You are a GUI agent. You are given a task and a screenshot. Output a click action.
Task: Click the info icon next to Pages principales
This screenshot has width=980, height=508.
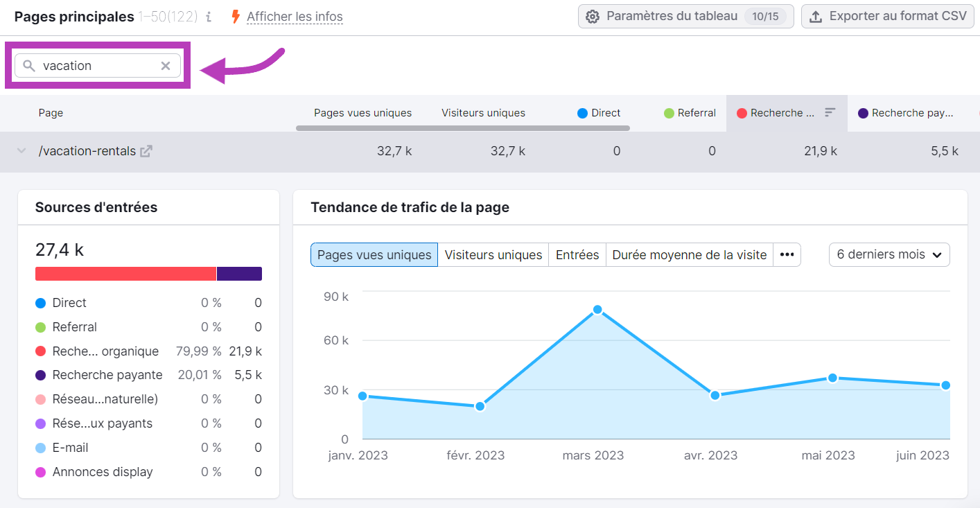tap(209, 16)
